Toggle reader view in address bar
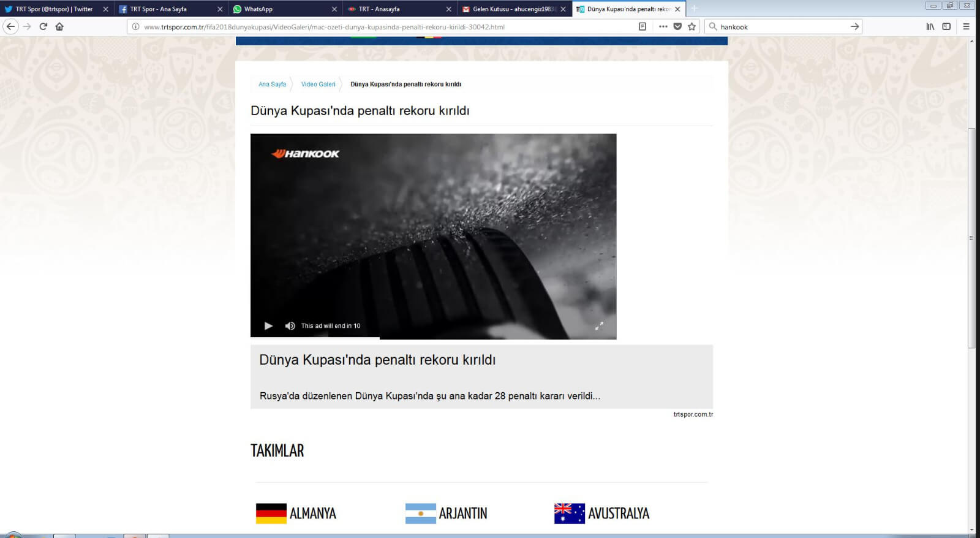This screenshot has height=538, width=980. click(642, 26)
